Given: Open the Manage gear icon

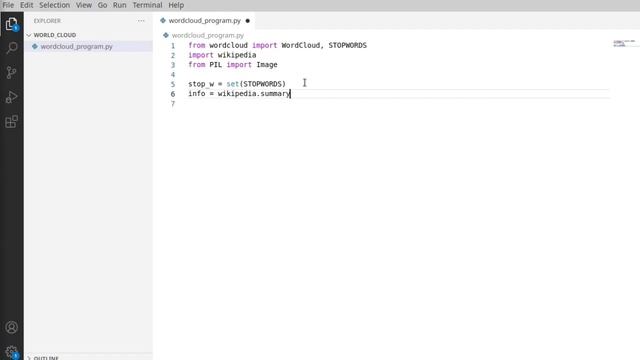Looking at the screenshot, I should point(11,352).
